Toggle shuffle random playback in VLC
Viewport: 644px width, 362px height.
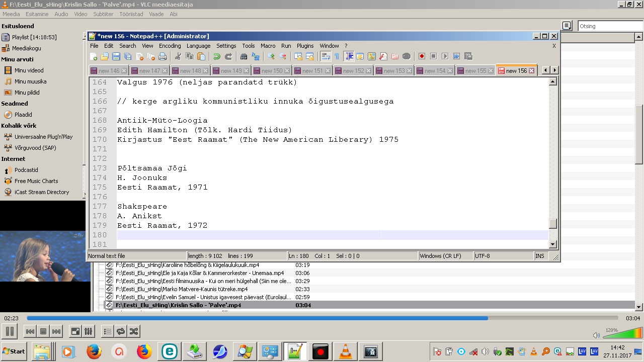[x=134, y=331]
